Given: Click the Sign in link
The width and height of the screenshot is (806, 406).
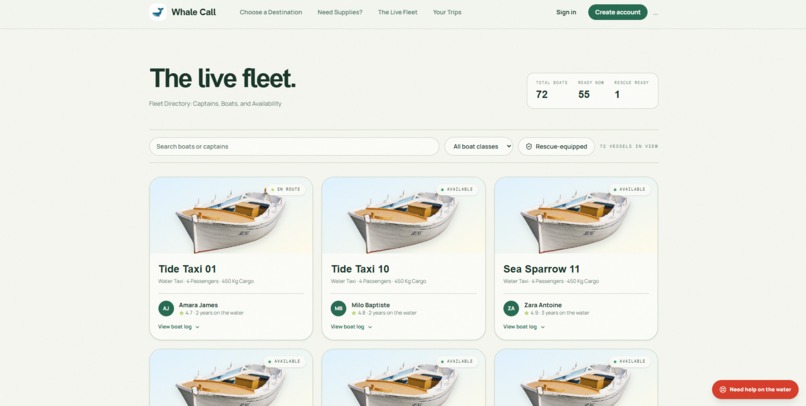Looking at the screenshot, I should coord(566,12).
